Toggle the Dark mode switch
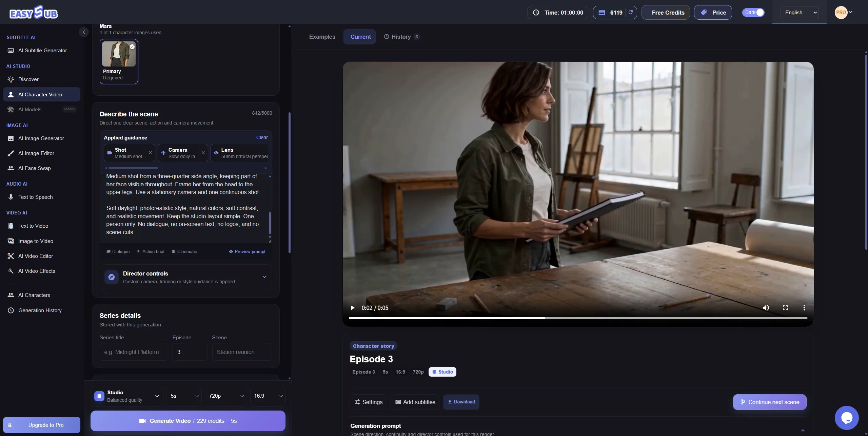Screen dimensions: 868x436 coord(753,13)
